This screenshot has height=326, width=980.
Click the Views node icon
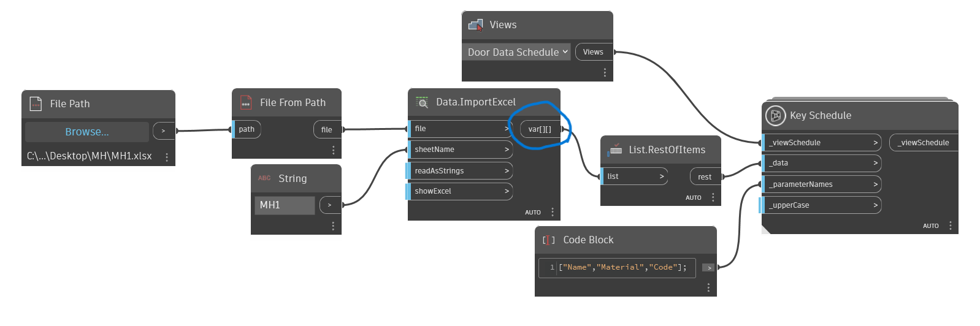475,25
